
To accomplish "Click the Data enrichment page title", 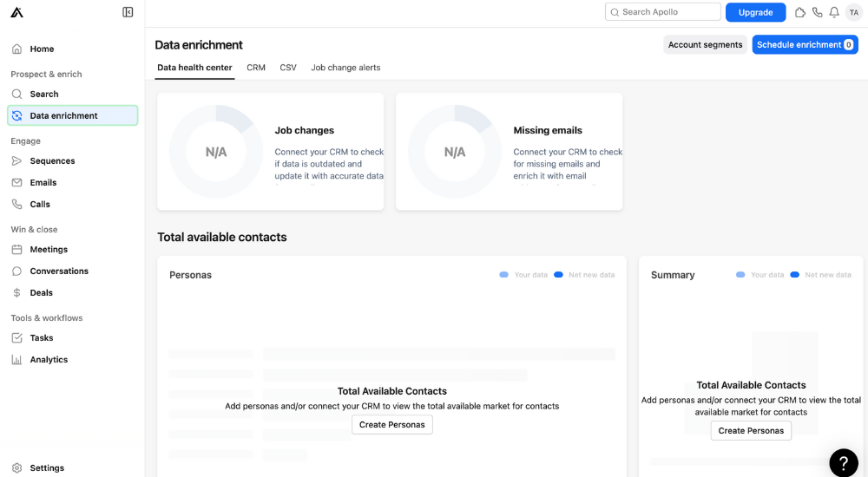I will click(199, 45).
